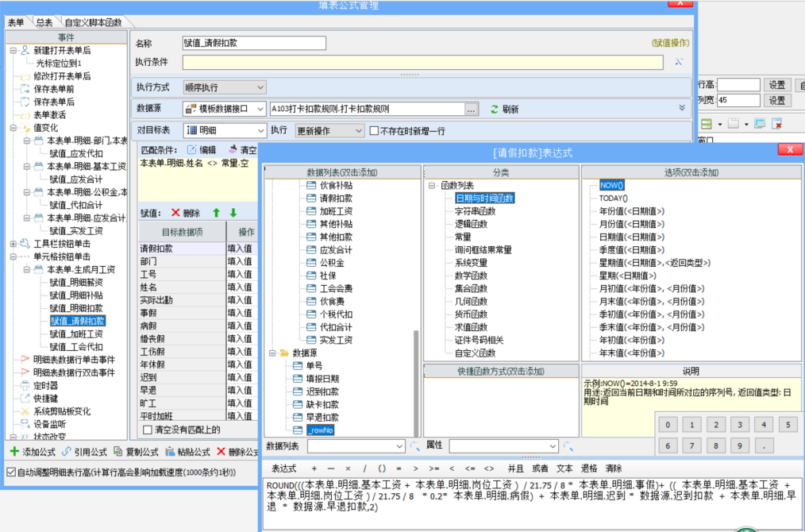Image resolution: width=805 pixels, height=532 pixels.
Task: Insert 并且 operator
Action: pos(515,468)
